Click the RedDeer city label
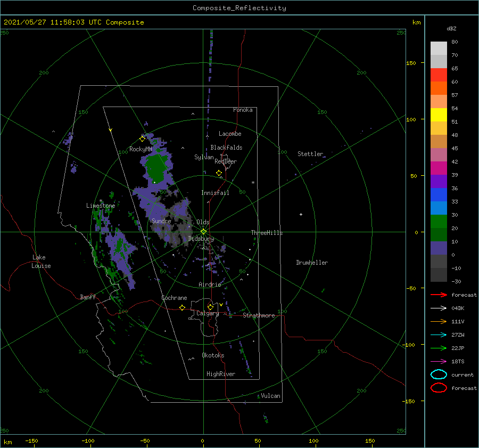The image size is (479, 448). pyautogui.click(x=226, y=161)
